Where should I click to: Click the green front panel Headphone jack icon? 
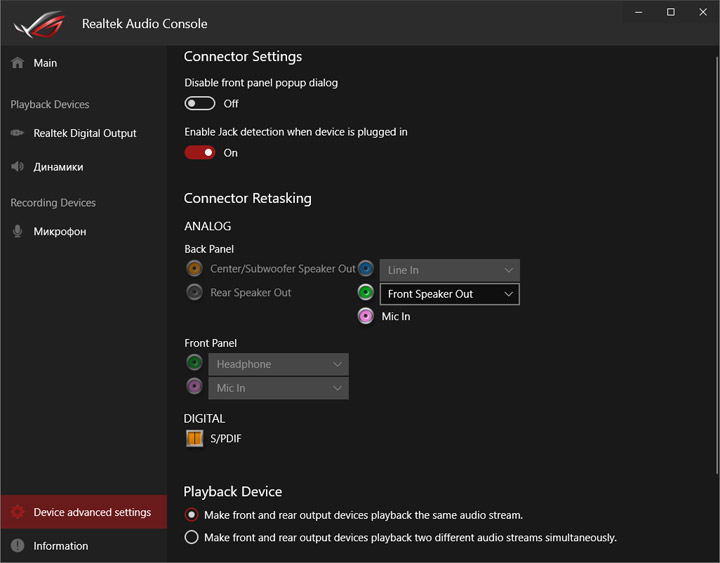point(194,363)
